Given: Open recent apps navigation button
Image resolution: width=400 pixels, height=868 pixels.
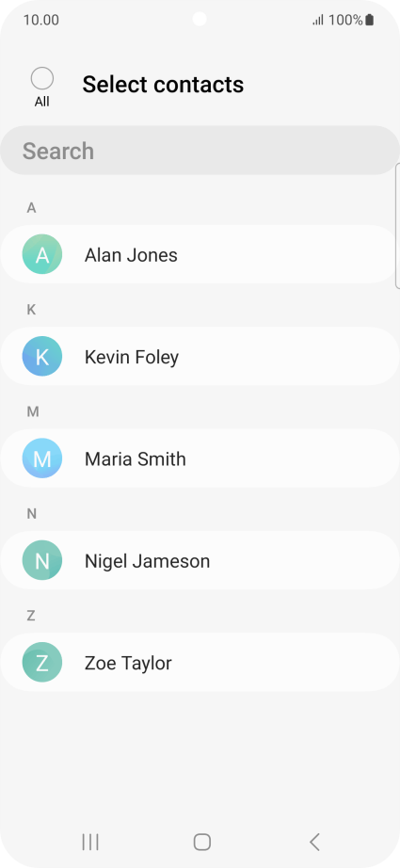Looking at the screenshot, I should coord(90,842).
